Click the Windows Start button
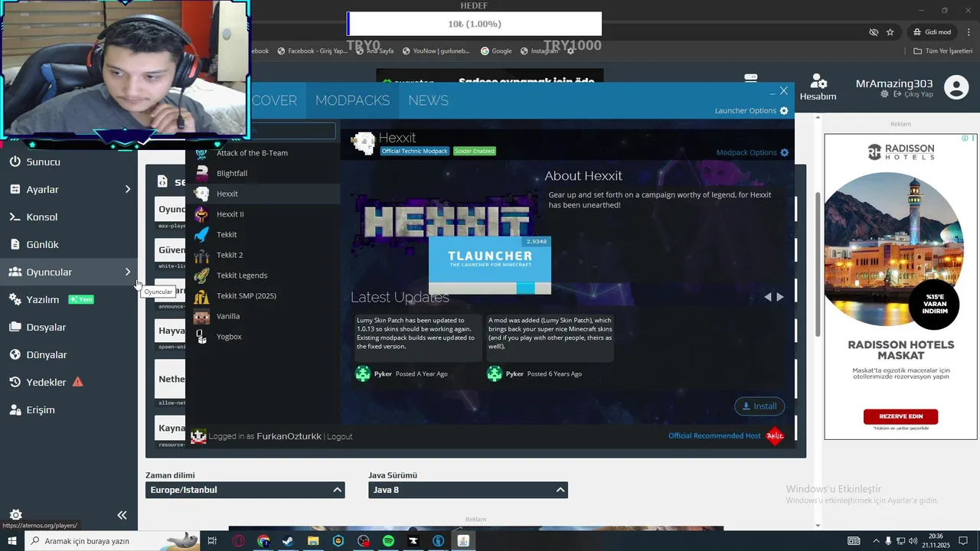The width and height of the screenshot is (980, 551). coord(12,541)
